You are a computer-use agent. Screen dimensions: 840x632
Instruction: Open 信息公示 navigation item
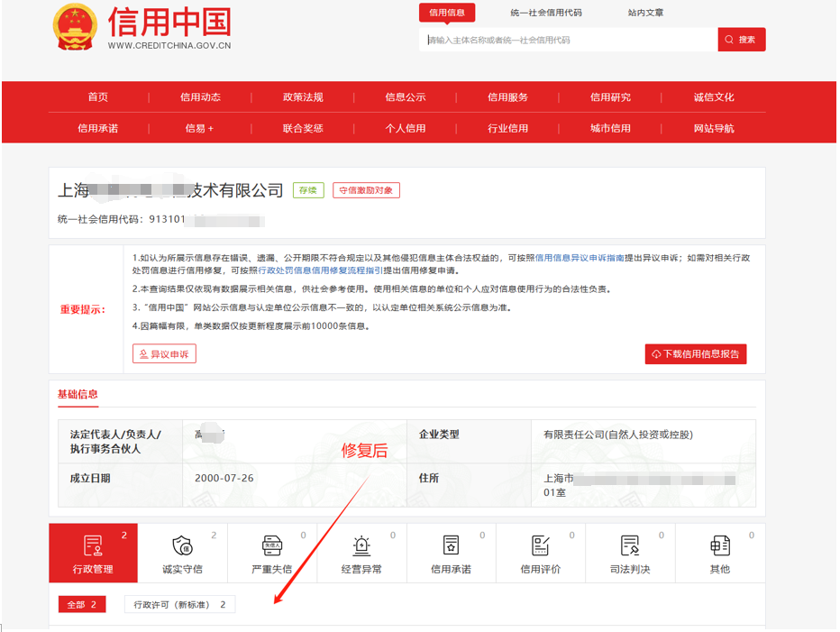coord(405,97)
